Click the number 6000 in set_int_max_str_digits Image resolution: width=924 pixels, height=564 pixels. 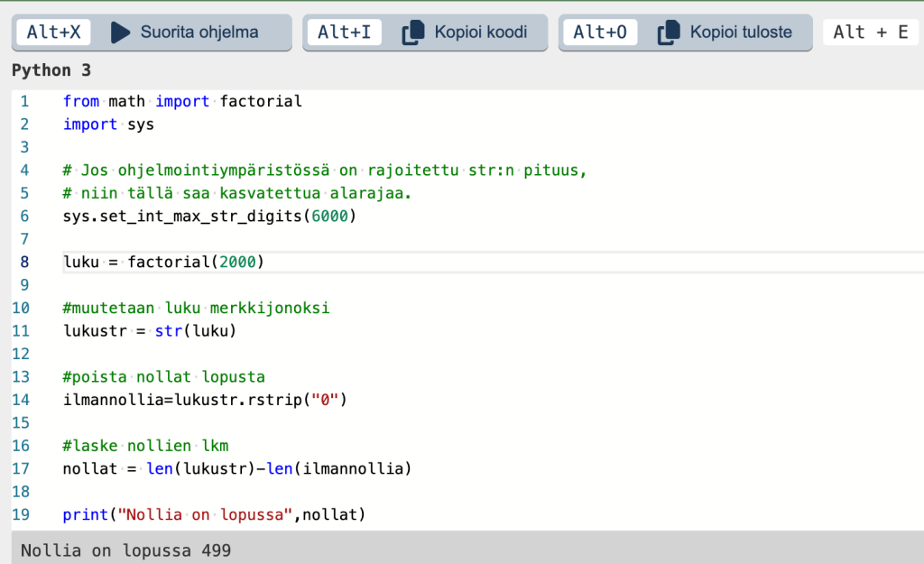[329, 216]
